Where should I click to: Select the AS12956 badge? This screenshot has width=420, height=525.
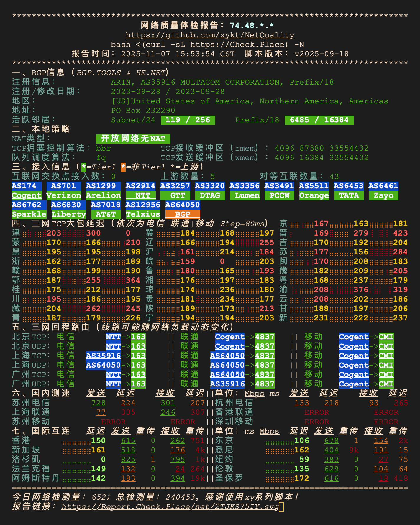(x=143, y=205)
